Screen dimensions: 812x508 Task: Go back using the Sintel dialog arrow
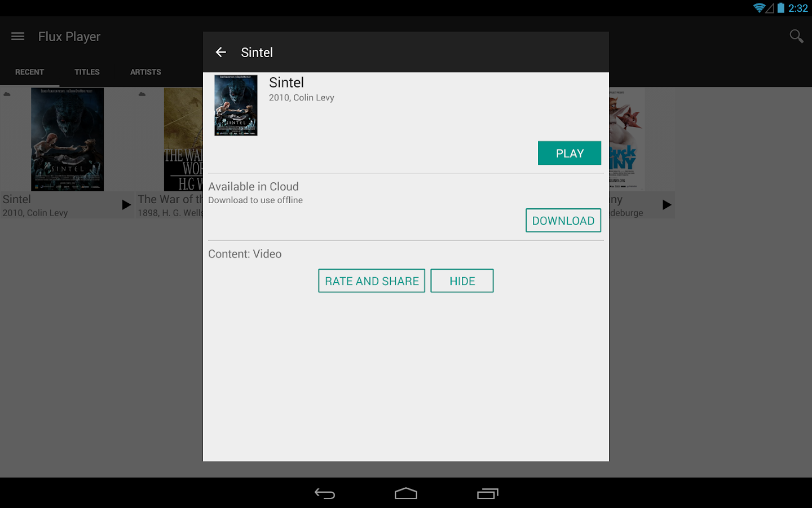coord(221,52)
